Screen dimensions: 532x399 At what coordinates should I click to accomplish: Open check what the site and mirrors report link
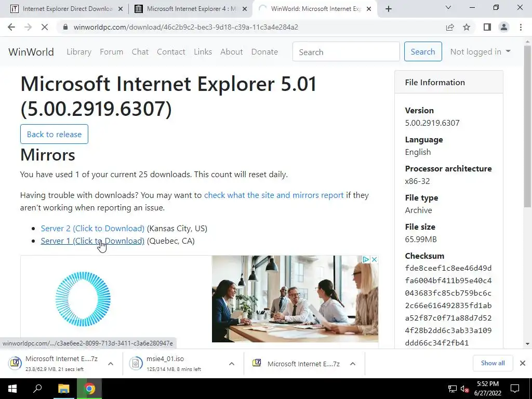274,195
